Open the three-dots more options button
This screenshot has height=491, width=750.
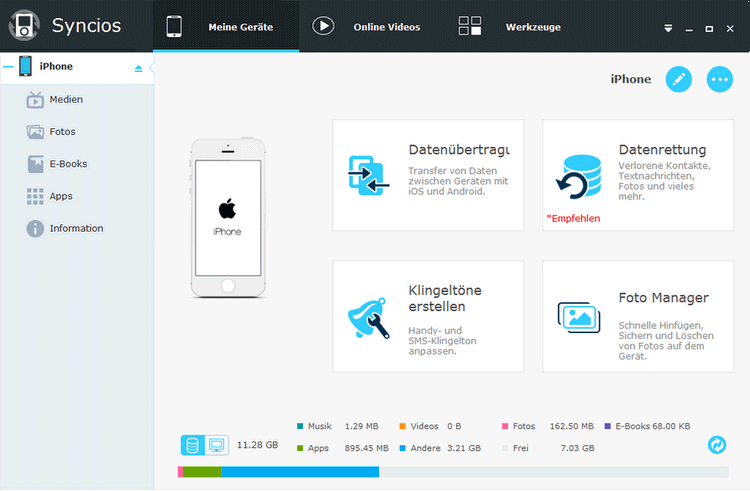(x=719, y=80)
